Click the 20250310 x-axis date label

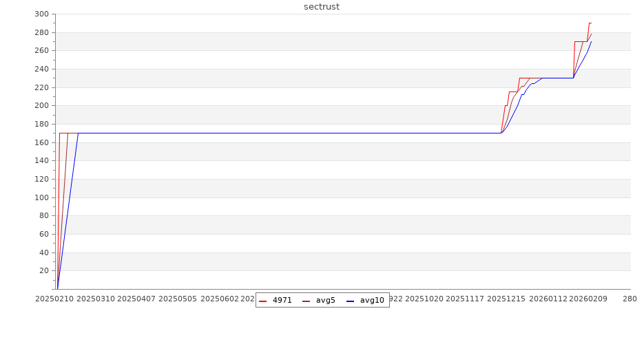(x=95, y=299)
